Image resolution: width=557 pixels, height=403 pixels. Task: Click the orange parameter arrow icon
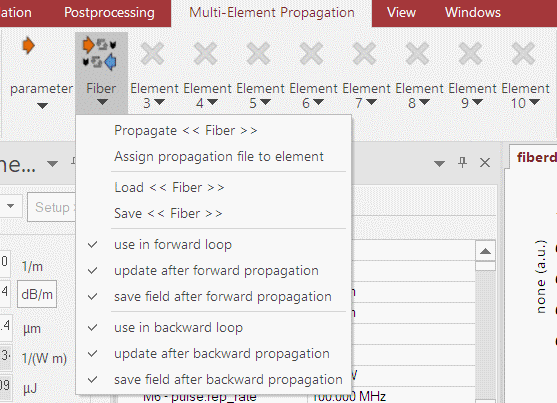pyautogui.click(x=28, y=46)
